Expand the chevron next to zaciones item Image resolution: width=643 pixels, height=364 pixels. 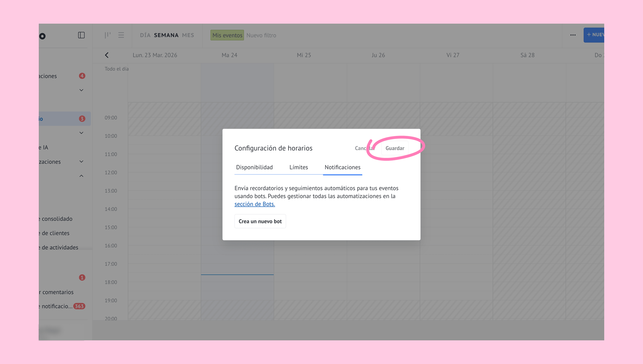point(81,161)
